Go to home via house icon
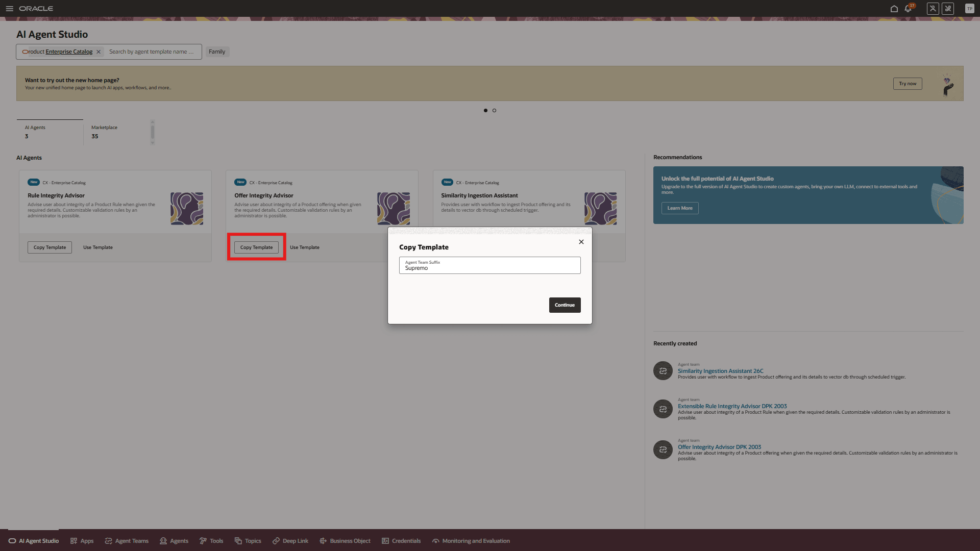This screenshot has width=980, height=551. (x=894, y=9)
